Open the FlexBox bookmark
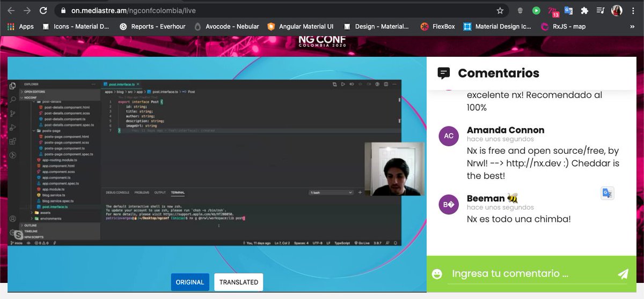Screen dimensions: 644x299 pos(438,26)
